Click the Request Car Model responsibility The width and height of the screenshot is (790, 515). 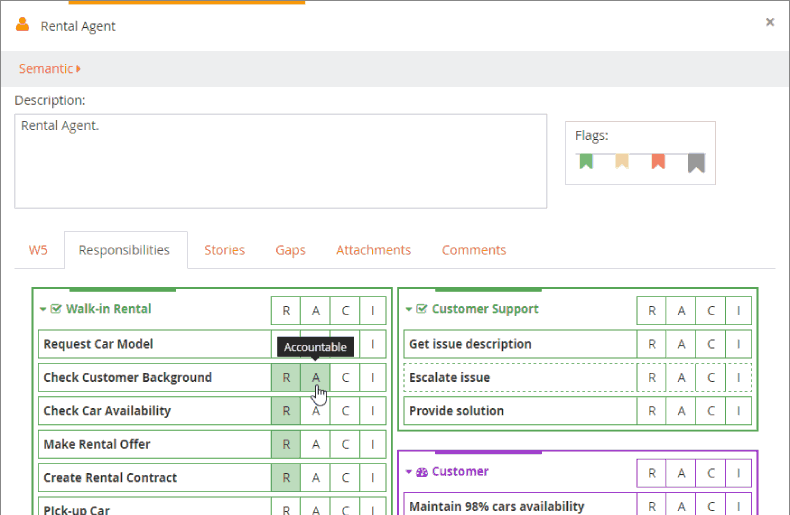click(98, 344)
